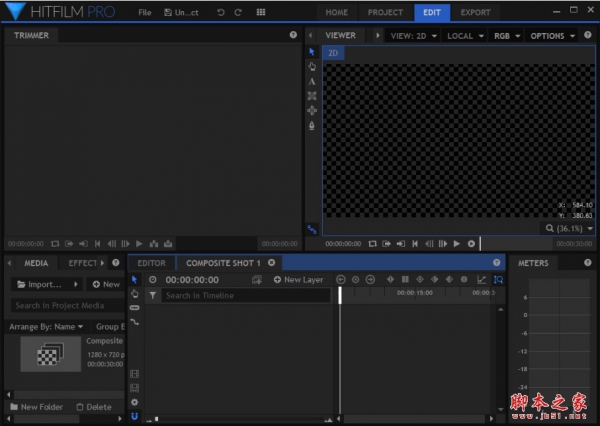Click the New Layer button
This screenshot has height=426, width=600.
pos(298,280)
